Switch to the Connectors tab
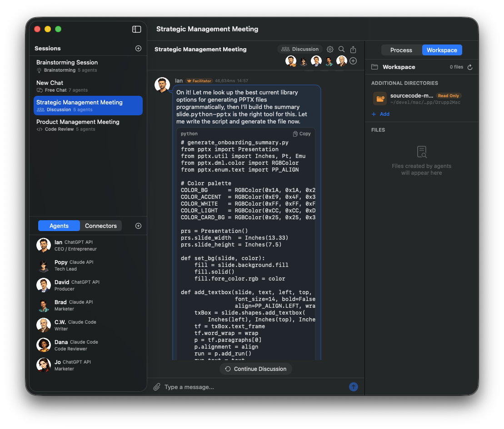Viewport: 504px width, 429px height. (101, 226)
